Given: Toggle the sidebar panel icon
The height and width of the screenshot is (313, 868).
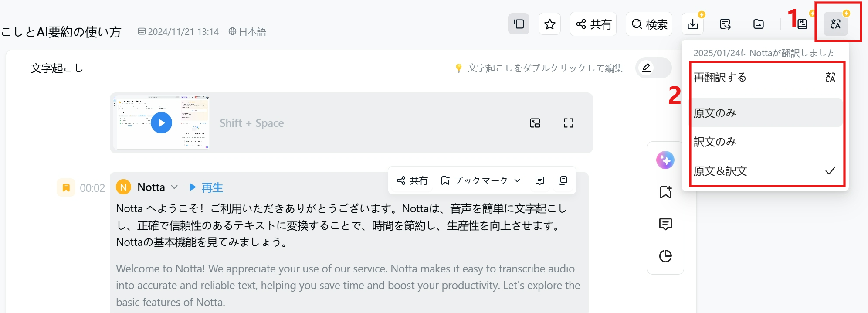Looking at the screenshot, I should pyautogui.click(x=519, y=24).
